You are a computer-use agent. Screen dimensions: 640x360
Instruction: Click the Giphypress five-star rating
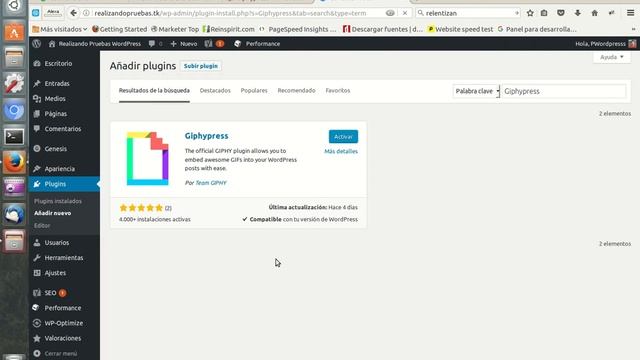(x=141, y=208)
